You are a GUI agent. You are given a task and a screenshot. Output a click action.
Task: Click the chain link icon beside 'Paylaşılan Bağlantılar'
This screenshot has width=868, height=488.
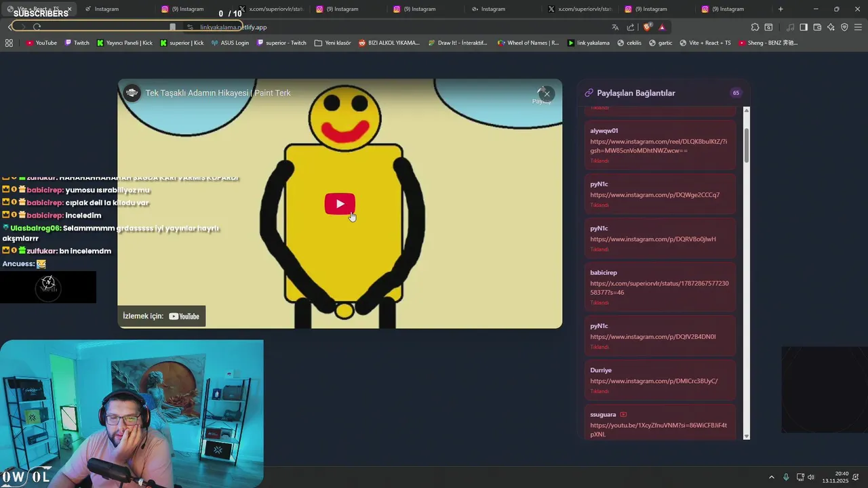point(589,93)
